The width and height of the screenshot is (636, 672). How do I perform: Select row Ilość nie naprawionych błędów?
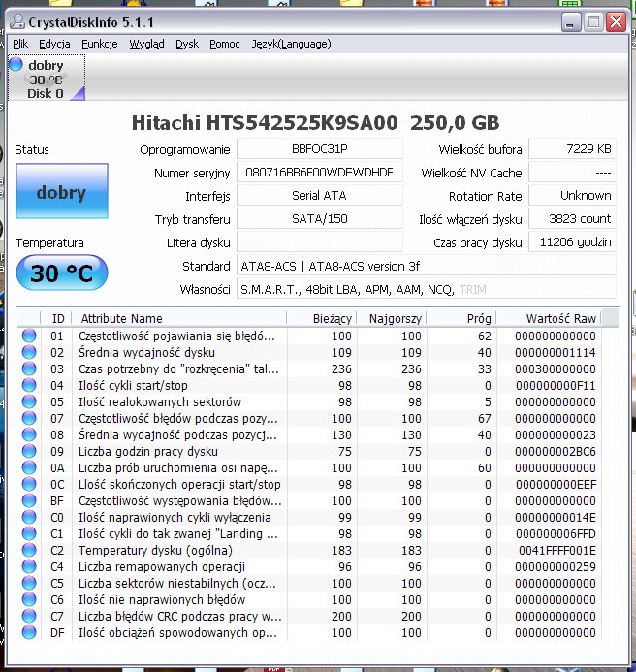pyautogui.click(x=309, y=599)
